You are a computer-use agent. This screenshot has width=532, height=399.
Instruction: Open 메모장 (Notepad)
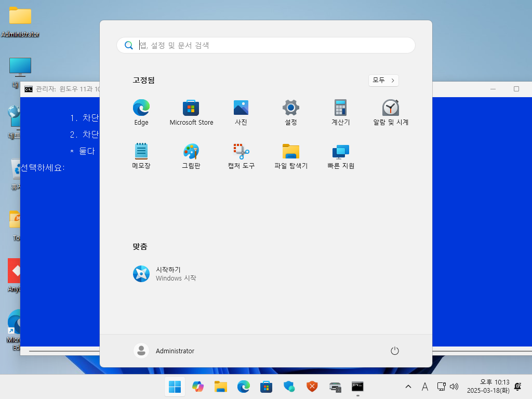[x=141, y=156]
